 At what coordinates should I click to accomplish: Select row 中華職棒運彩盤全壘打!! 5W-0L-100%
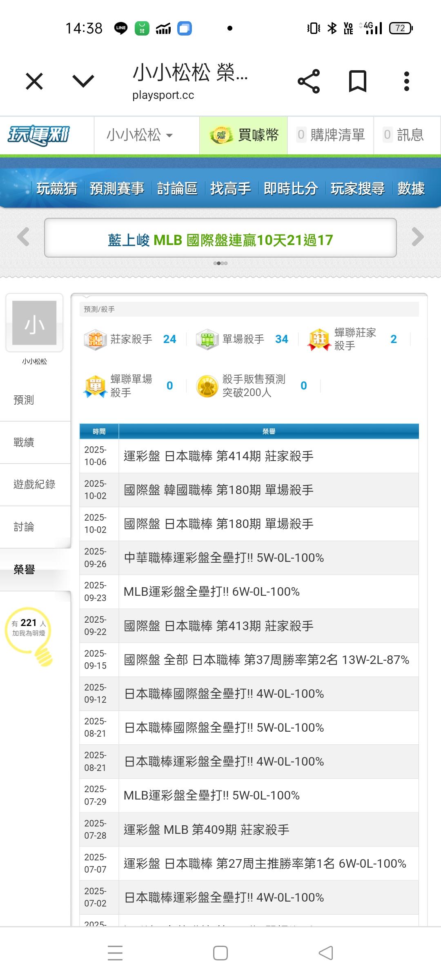(249, 557)
